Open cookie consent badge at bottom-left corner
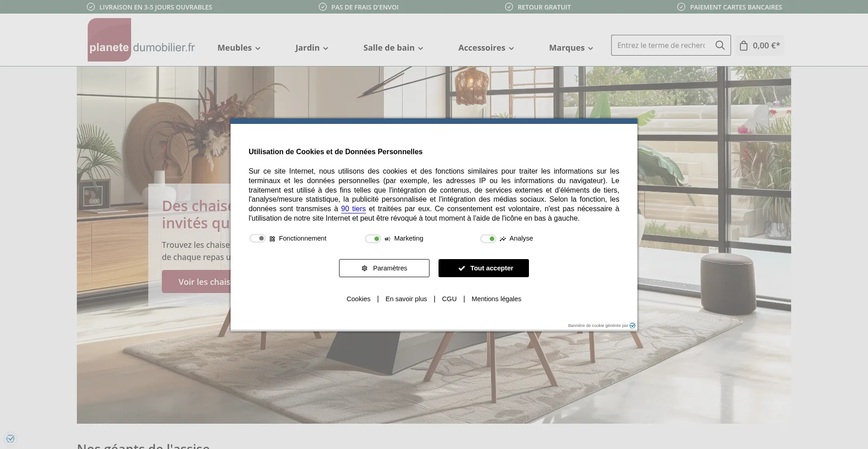This screenshot has height=449, width=868. pos(10,438)
